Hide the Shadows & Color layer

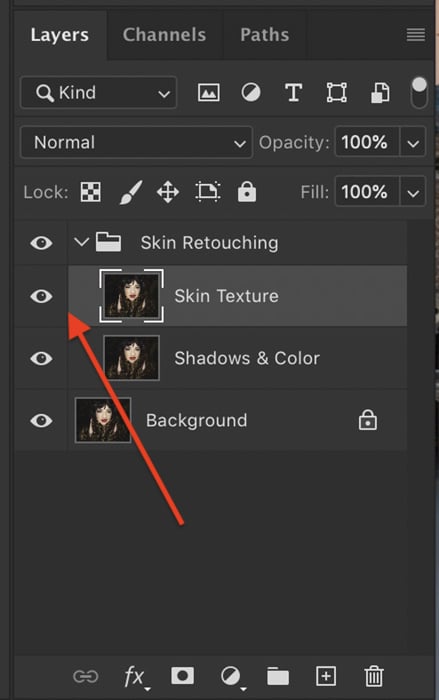pyautogui.click(x=41, y=358)
